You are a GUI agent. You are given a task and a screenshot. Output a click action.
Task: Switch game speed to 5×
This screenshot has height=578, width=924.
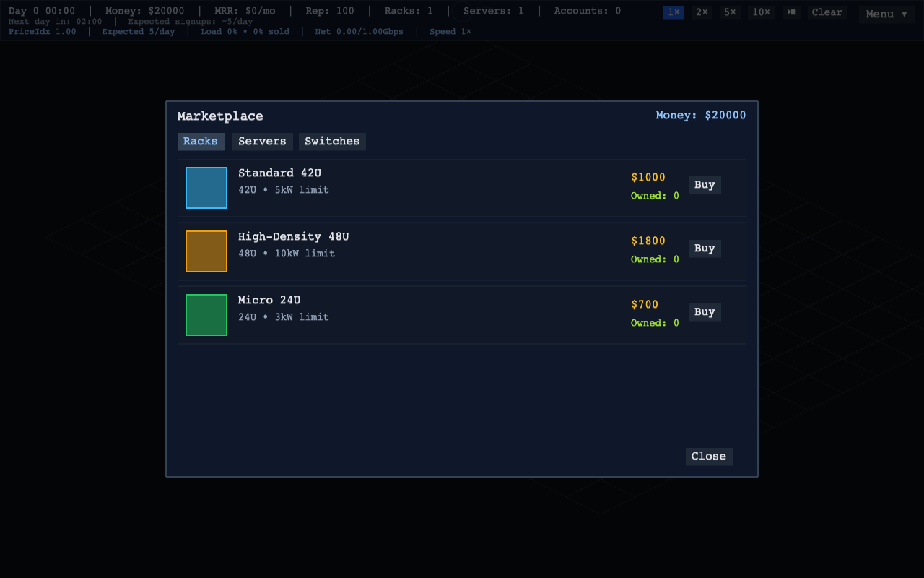pyautogui.click(x=730, y=12)
